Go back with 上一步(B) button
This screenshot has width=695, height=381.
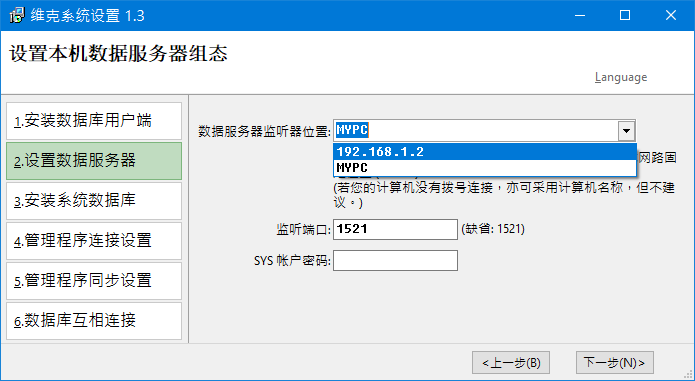[x=511, y=363]
